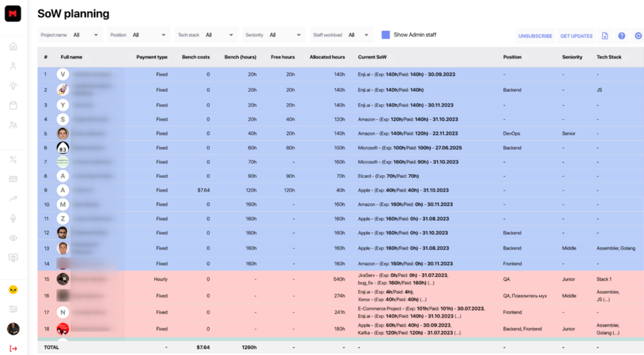Click the Xerox SoW entry in row 16
The width and height of the screenshot is (644, 355).
click(x=392, y=299)
